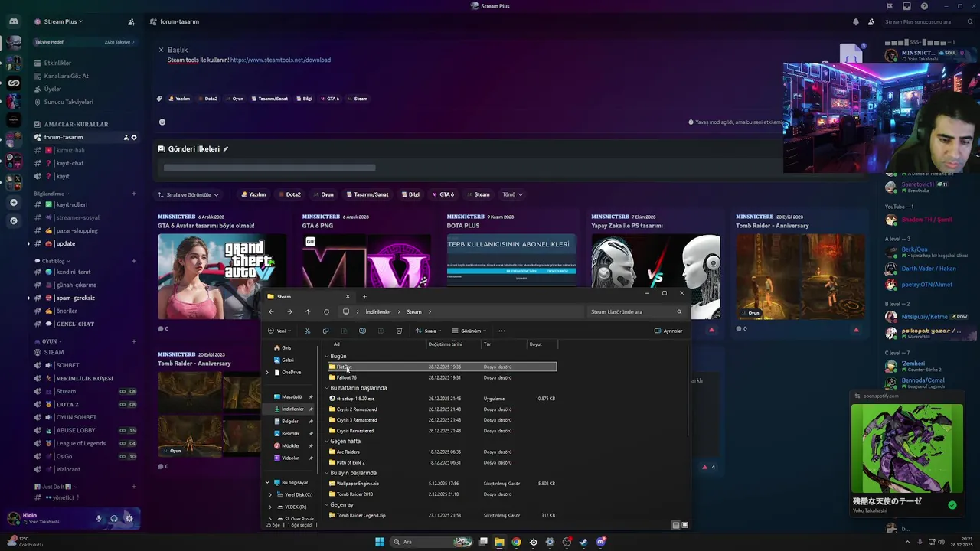The height and width of the screenshot is (551, 980).
Task: Click İndirilenler breadcrumb in address bar
Action: point(378,311)
